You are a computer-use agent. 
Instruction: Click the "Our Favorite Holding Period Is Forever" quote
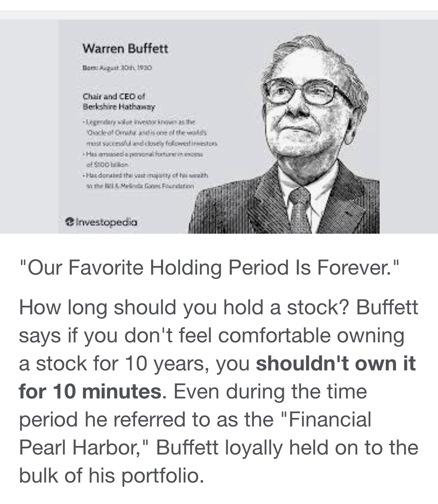coord(209,268)
